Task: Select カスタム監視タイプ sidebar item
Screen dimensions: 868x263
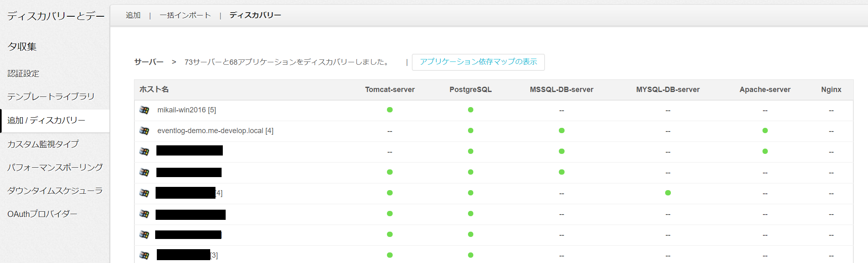Action: 43,144
